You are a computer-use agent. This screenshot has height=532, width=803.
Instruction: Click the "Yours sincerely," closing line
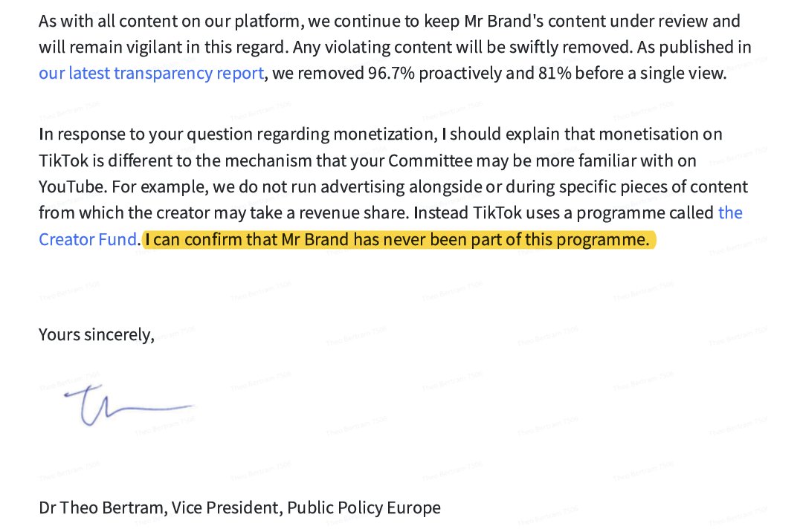coord(97,334)
